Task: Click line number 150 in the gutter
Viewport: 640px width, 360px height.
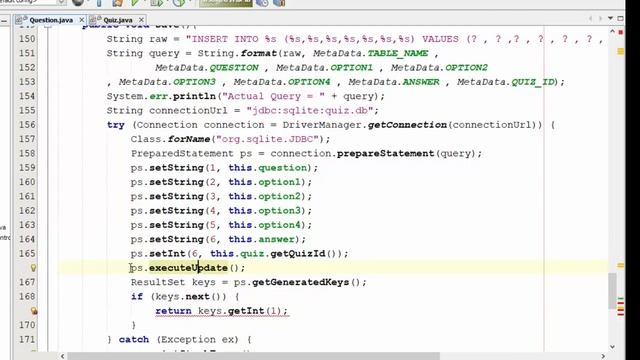Action: pos(27,39)
